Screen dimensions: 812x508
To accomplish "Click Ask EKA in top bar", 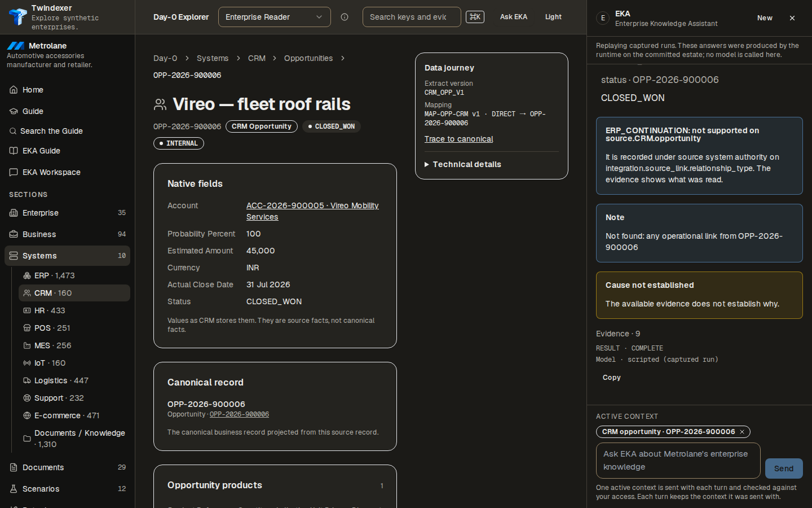I will 514,17.
